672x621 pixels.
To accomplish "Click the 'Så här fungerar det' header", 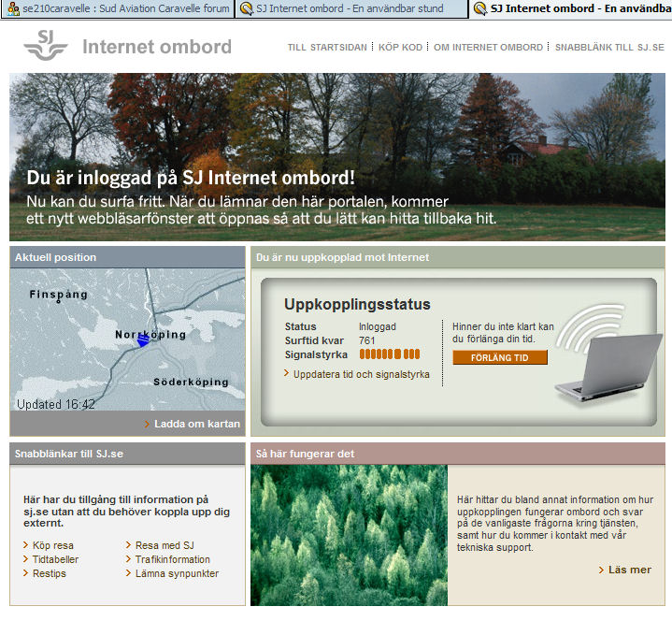I will (458, 454).
